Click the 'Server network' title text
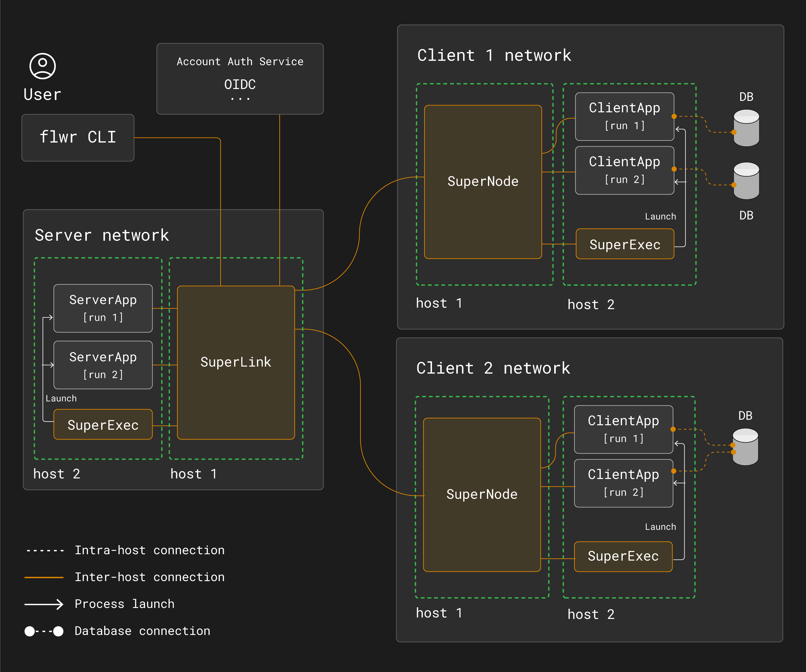The height and width of the screenshot is (672, 806). click(102, 235)
